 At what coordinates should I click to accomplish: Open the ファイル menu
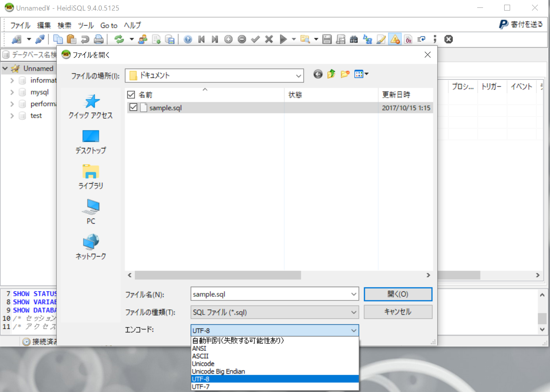(x=20, y=25)
